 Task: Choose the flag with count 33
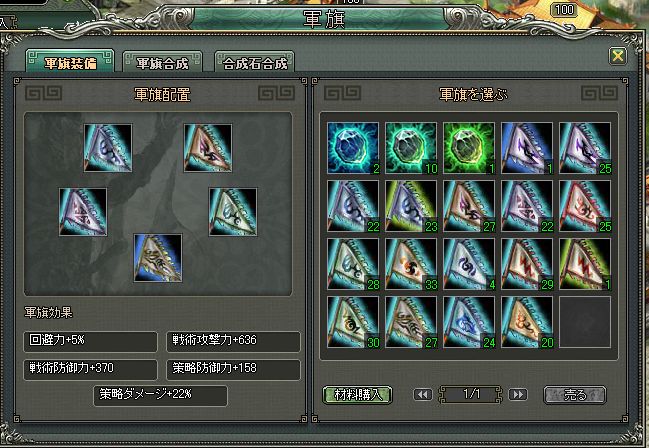(x=411, y=264)
